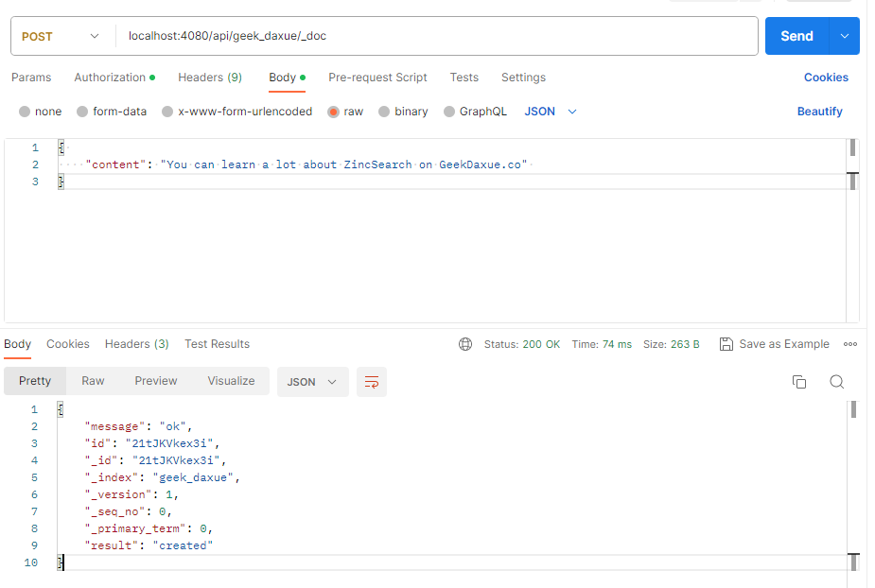Select the form-data radio option
875x588 pixels.
[82, 112]
